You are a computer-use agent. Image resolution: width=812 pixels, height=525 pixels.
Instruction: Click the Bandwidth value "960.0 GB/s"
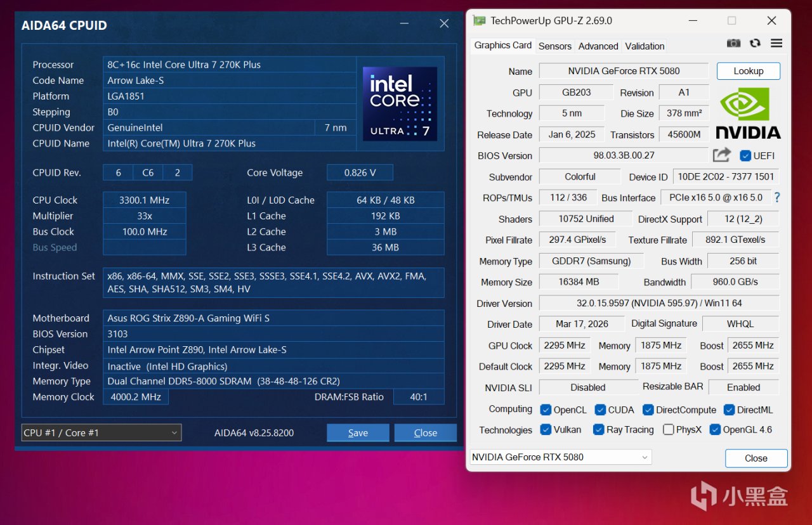[x=735, y=282]
